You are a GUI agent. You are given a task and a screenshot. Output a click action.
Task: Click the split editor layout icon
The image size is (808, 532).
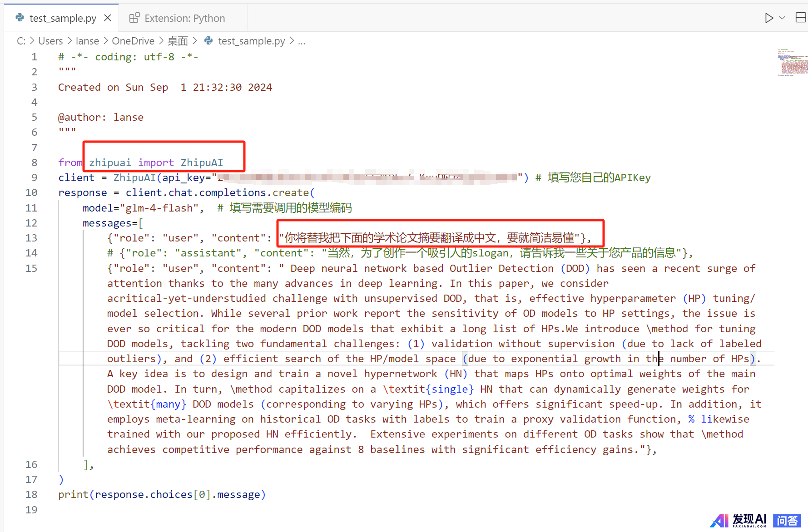click(x=800, y=18)
